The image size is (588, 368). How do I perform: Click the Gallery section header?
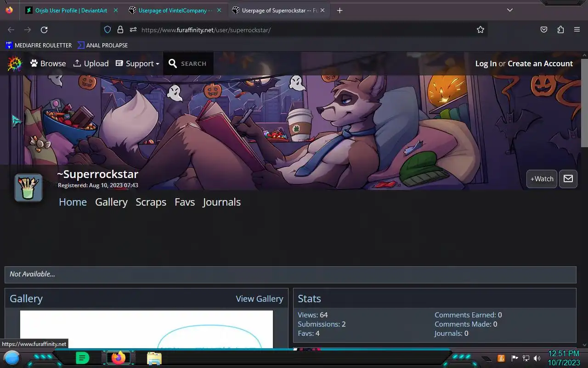click(x=26, y=299)
